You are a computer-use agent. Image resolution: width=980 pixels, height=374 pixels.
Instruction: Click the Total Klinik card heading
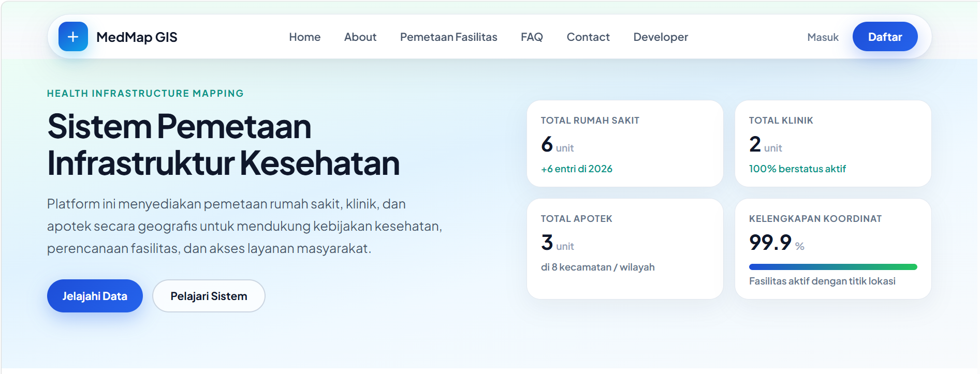tap(781, 121)
